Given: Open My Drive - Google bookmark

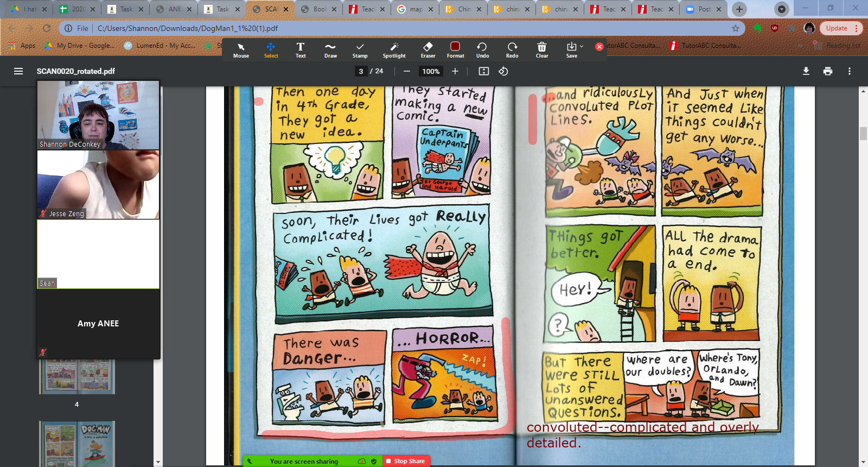Looking at the screenshot, I should [x=80, y=46].
